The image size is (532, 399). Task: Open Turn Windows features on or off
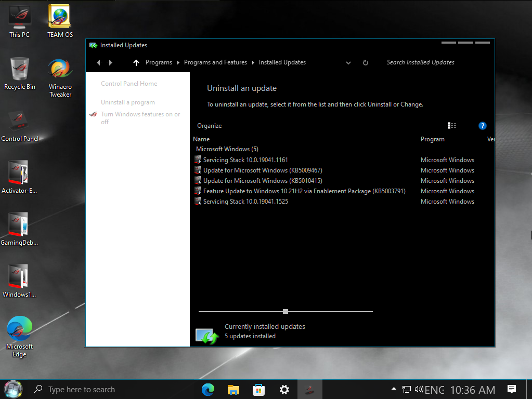(x=140, y=118)
